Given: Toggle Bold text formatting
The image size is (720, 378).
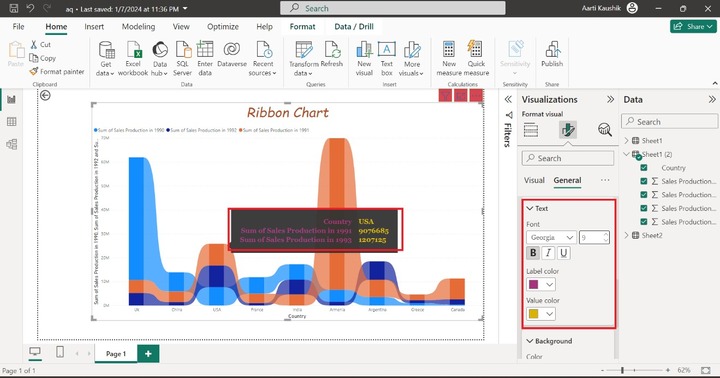Looking at the screenshot, I should (533, 253).
